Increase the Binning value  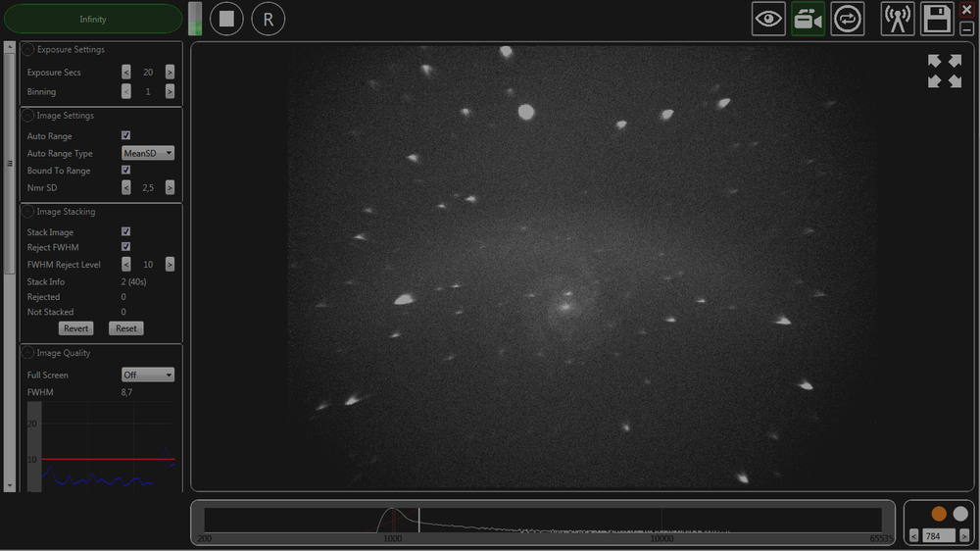click(170, 91)
